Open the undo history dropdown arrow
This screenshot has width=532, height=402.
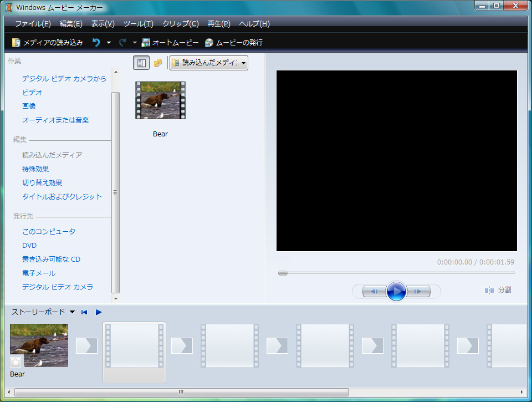109,43
